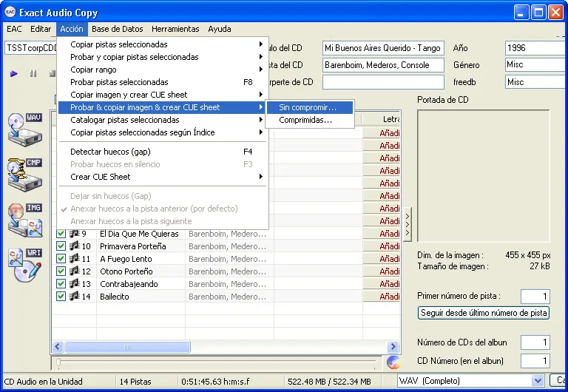The image size is (568, 392).
Task: Uncheck track 13 Contrabajeando
Action: [x=61, y=284]
